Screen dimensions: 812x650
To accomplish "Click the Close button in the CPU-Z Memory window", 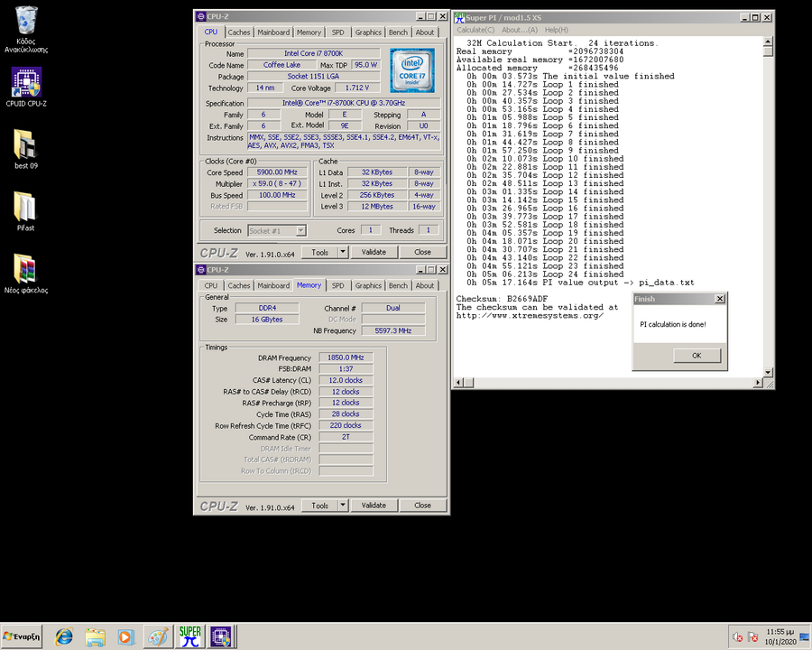I will click(x=422, y=506).
